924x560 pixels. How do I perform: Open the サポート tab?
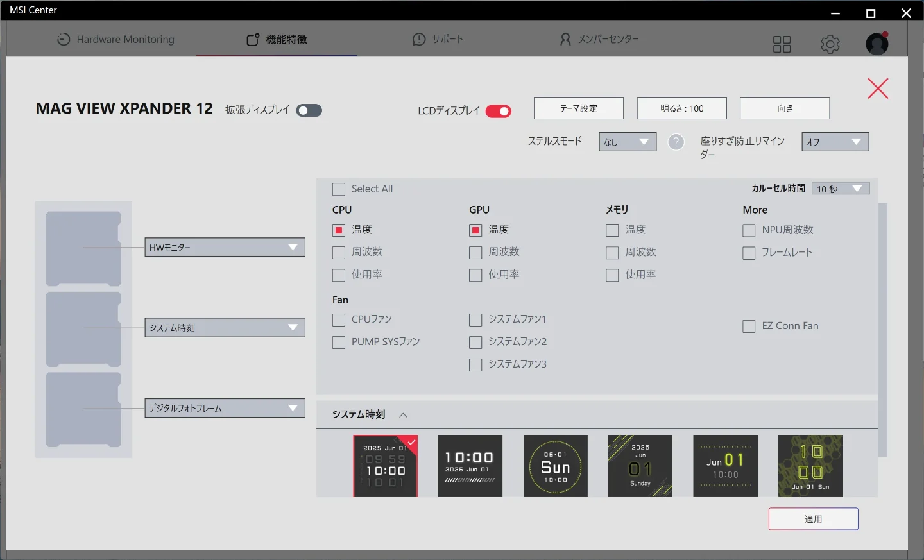pos(438,39)
